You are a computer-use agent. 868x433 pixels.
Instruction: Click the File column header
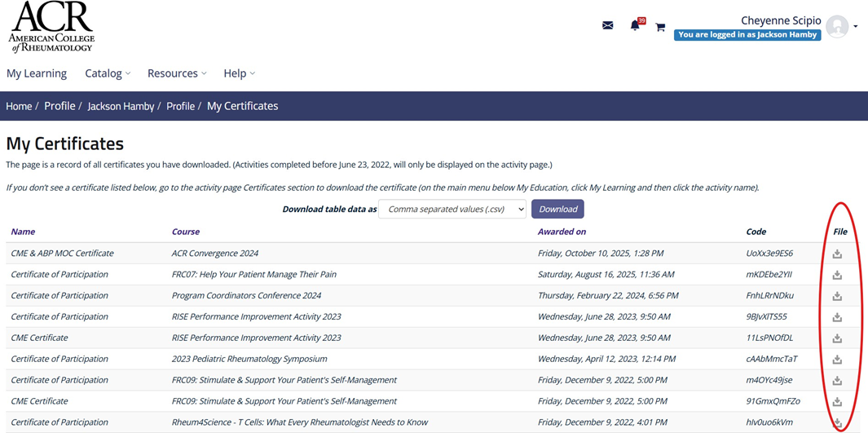coord(840,232)
